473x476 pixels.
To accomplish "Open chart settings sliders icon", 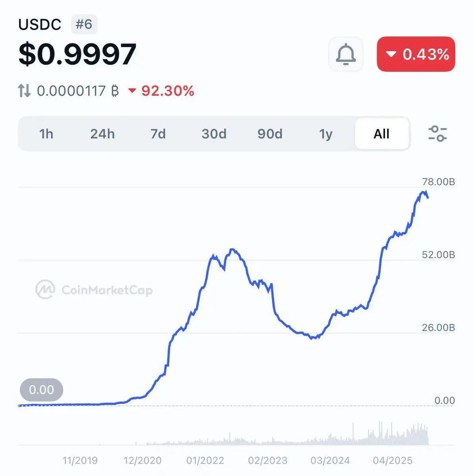I will pos(438,134).
